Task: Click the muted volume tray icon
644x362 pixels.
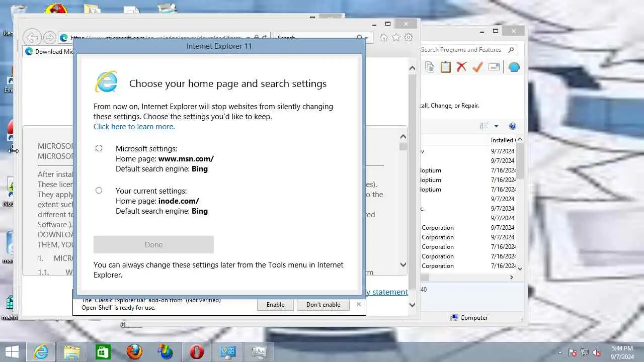Action: 597,352
